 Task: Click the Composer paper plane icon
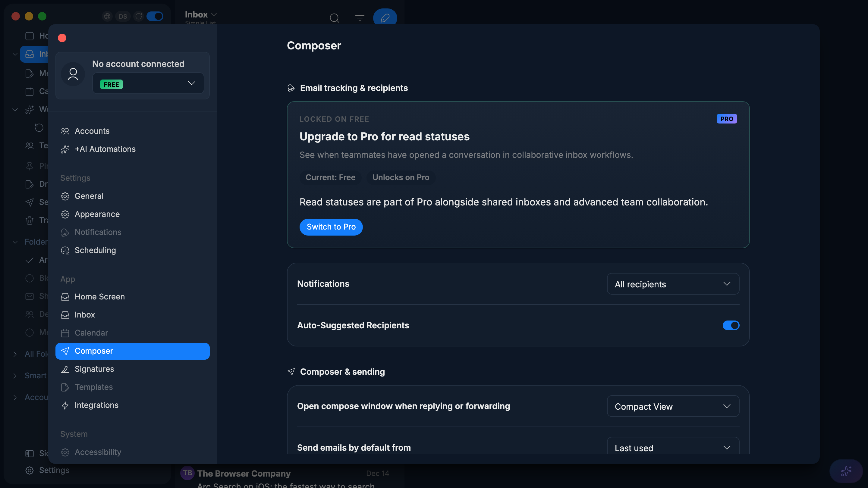(65, 351)
